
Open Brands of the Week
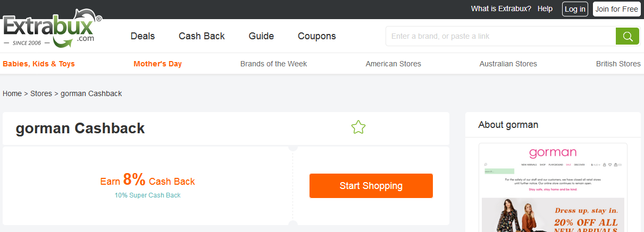(x=273, y=64)
